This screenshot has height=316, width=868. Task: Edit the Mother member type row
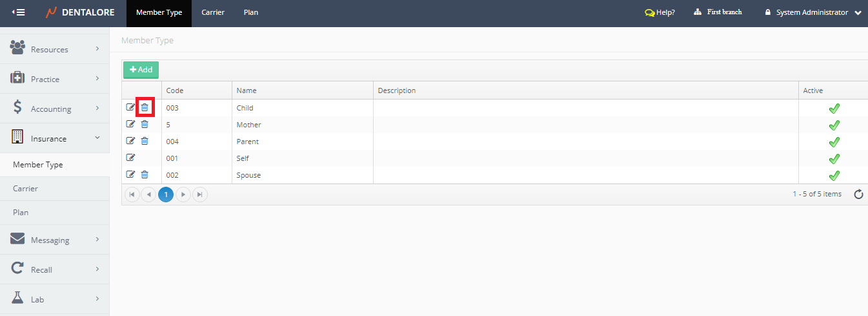130,124
